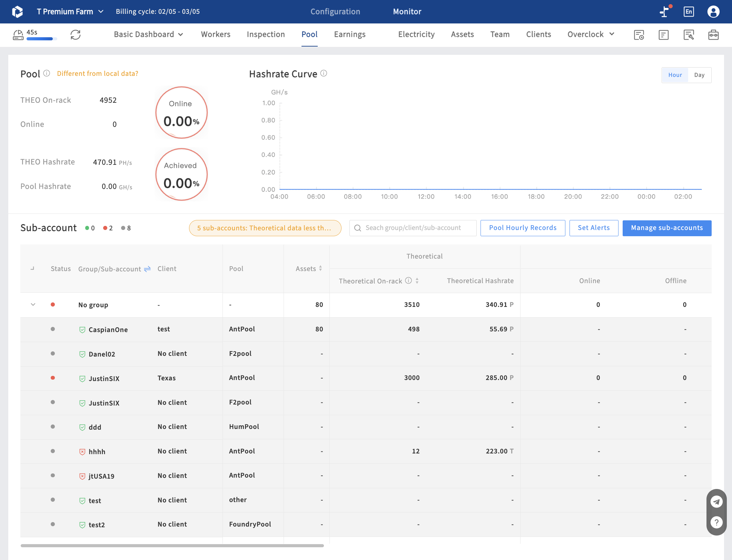Open the user profile avatar

(x=713, y=12)
